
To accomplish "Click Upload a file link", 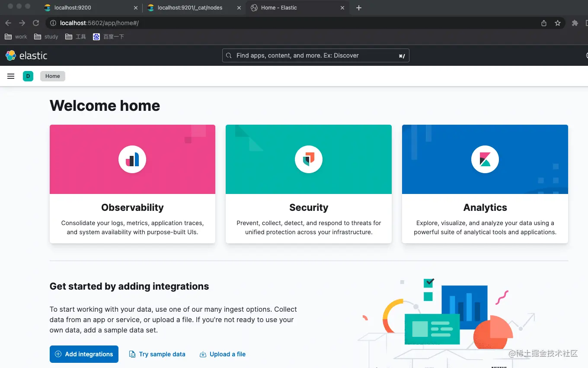I will coord(223,354).
